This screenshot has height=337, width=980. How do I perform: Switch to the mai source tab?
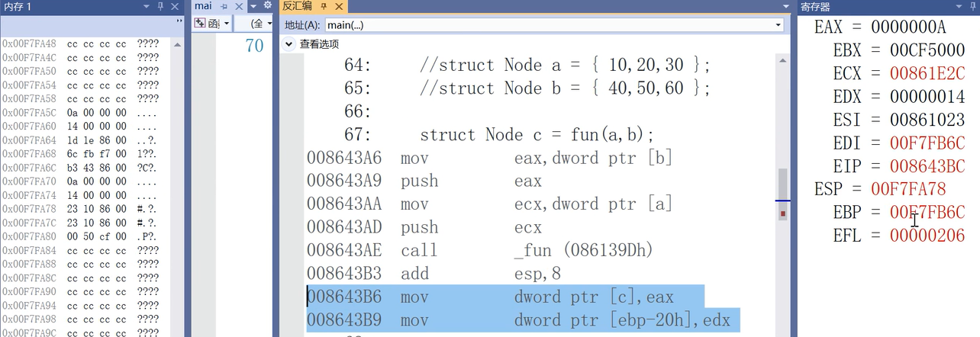[203, 6]
